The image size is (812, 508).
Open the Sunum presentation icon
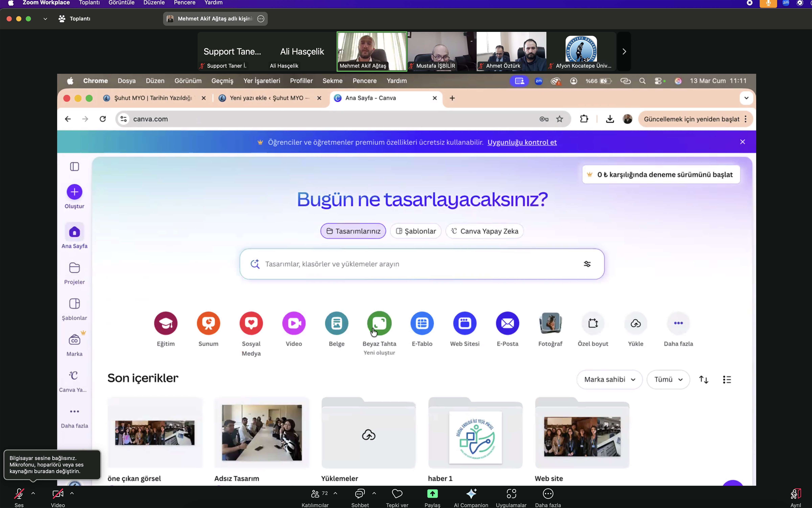[x=208, y=323]
